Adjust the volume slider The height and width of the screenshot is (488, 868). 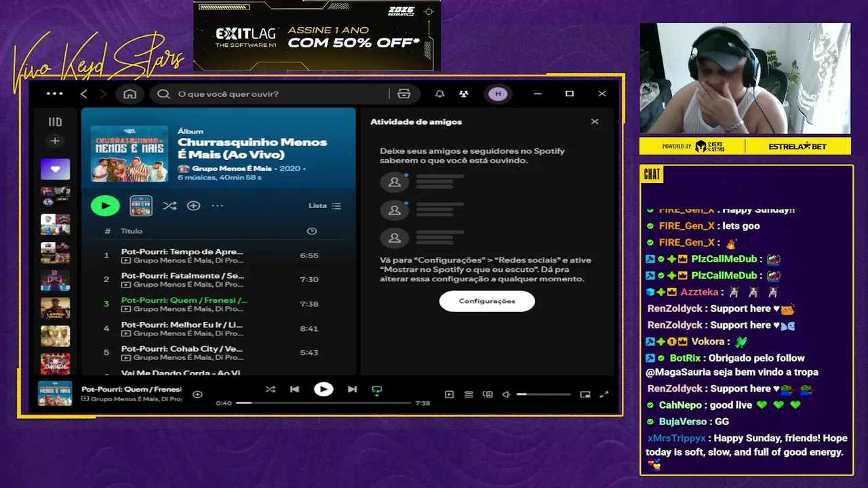(543, 394)
